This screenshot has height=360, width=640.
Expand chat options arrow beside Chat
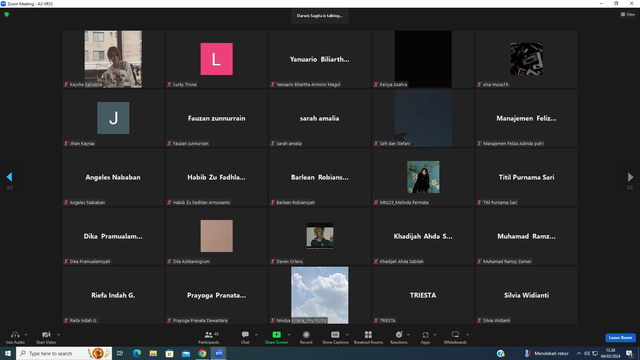coord(256,335)
